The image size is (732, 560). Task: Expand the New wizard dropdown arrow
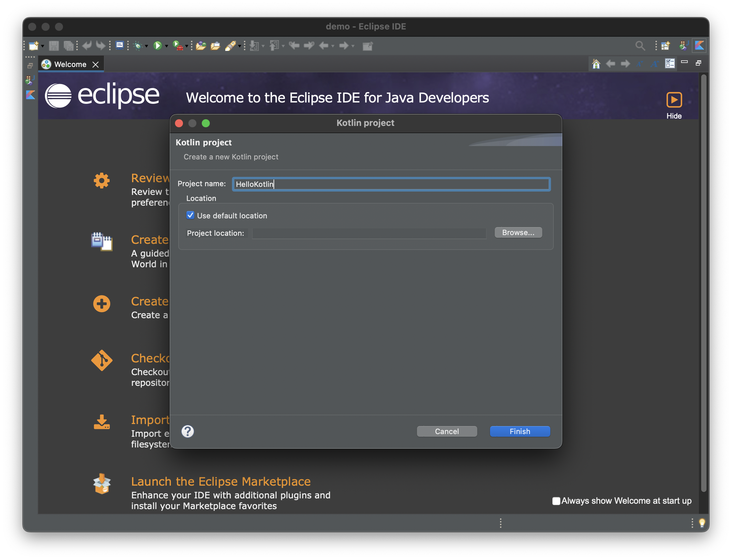point(43,46)
